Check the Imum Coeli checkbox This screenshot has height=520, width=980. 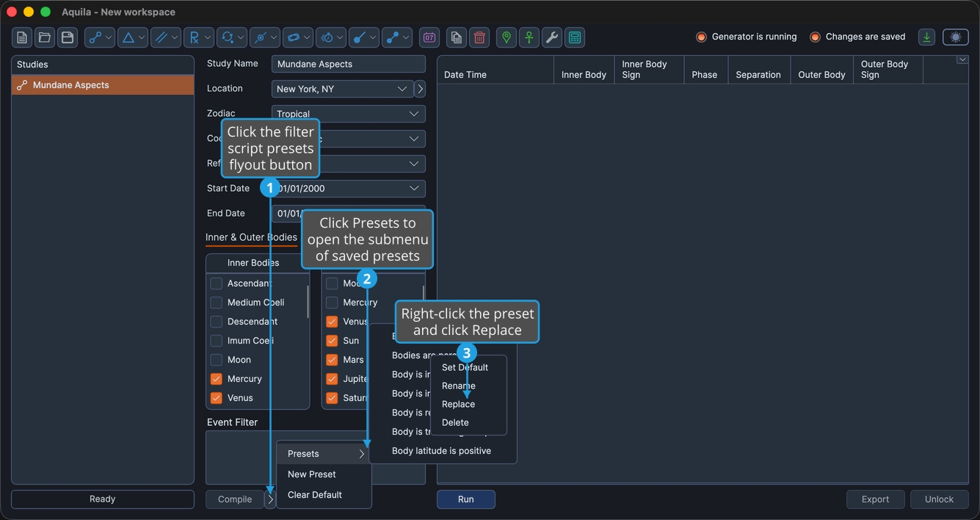tap(217, 341)
